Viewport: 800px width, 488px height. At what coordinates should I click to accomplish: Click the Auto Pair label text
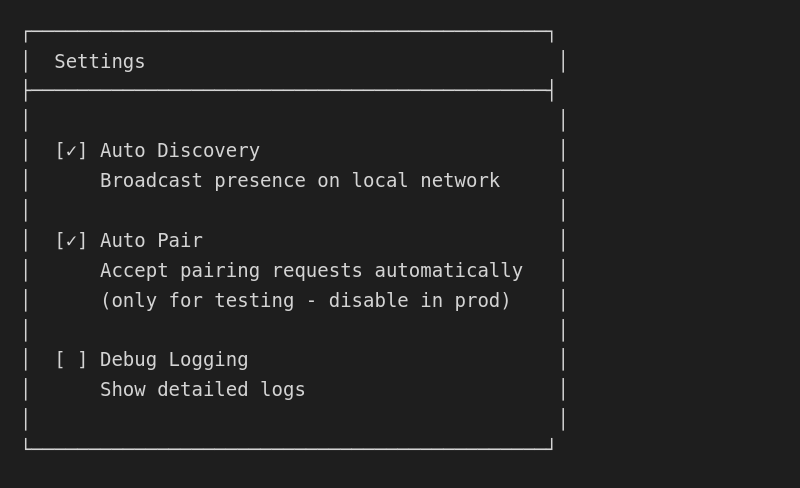tap(151, 241)
